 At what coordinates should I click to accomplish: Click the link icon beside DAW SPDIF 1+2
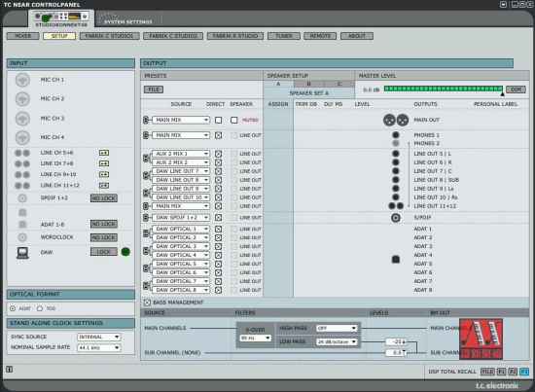click(146, 218)
